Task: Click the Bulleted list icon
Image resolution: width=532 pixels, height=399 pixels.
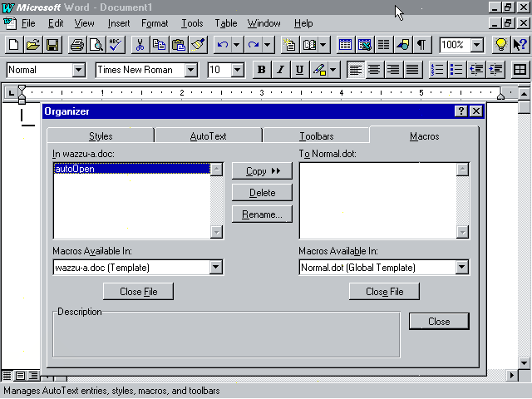Action: [456, 70]
